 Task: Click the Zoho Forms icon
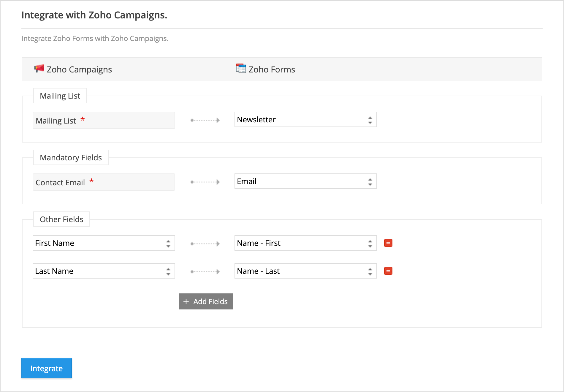(x=241, y=68)
